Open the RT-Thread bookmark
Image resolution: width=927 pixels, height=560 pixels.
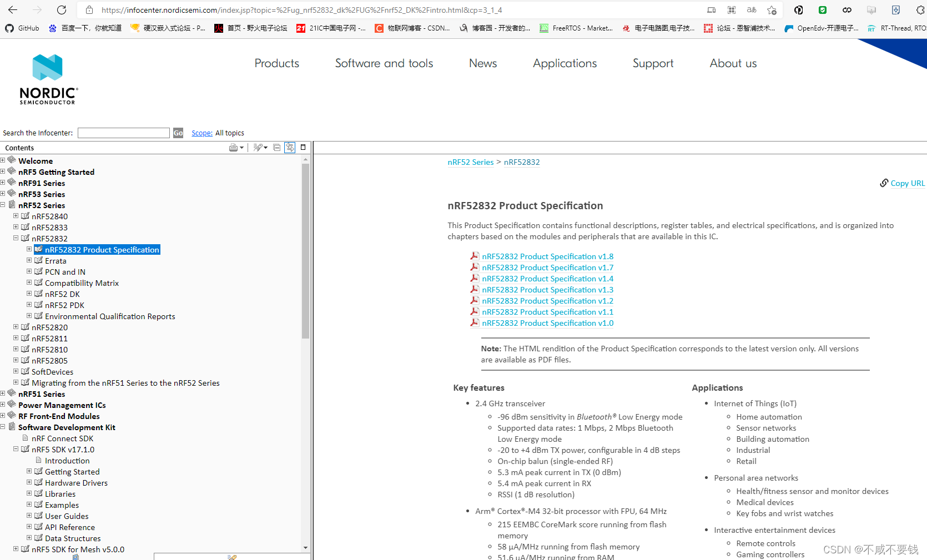[x=896, y=28]
